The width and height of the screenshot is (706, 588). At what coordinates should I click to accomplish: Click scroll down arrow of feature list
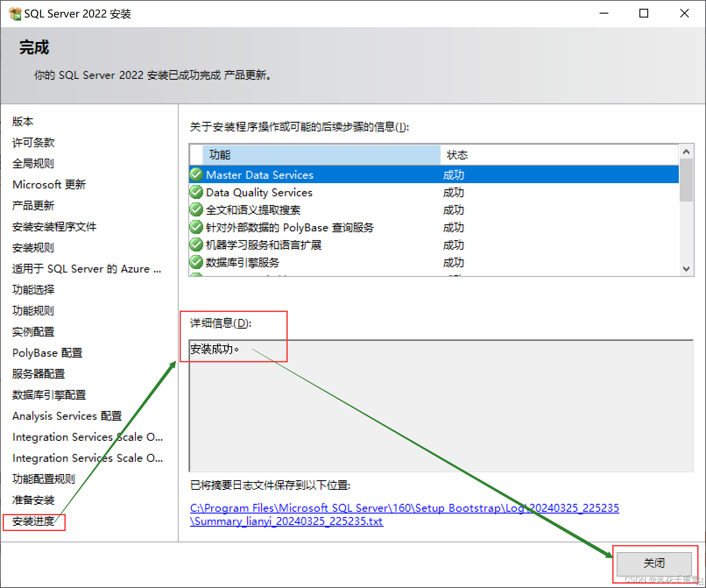[x=686, y=269]
